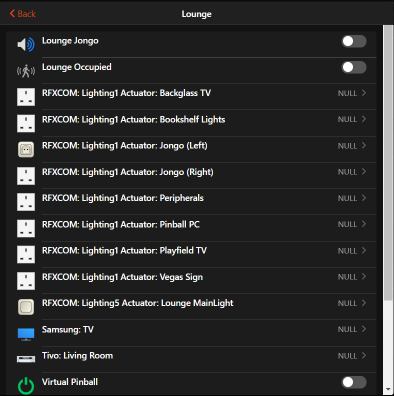The width and height of the screenshot is (394, 396).
Task: Click the Lounge Jongo speaker icon
Action: pyautogui.click(x=26, y=44)
